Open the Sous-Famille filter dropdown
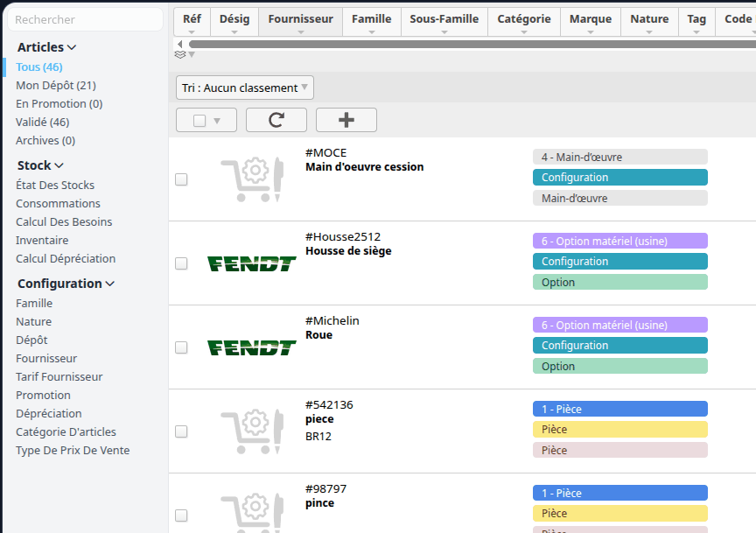This screenshot has width=756, height=533. click(444, 22)
